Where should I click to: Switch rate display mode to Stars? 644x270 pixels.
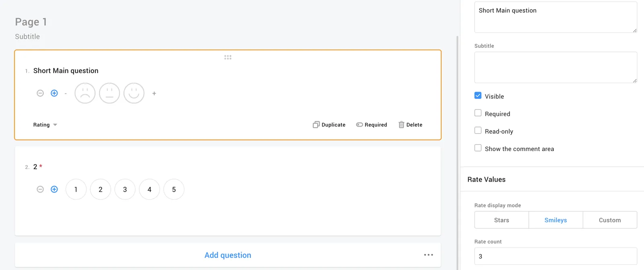(x=502, y=220)
